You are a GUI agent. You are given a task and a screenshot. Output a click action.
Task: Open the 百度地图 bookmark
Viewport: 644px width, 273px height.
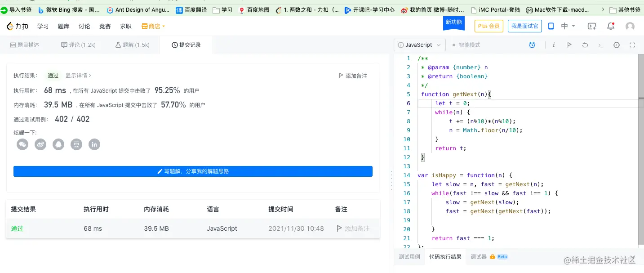(x=254, y=9)
